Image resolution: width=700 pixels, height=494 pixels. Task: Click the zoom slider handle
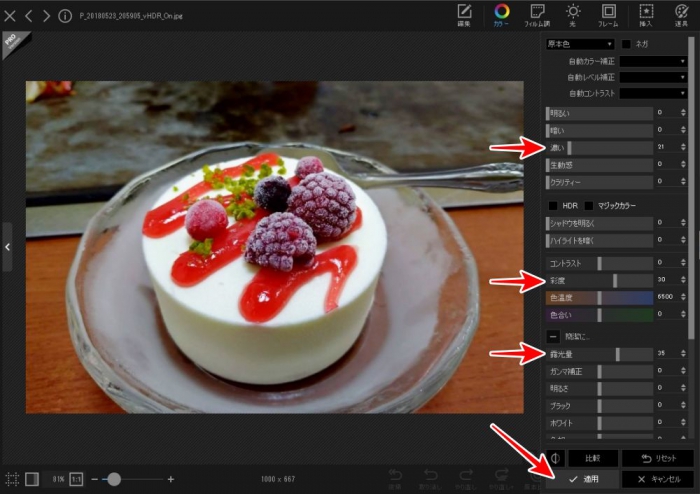point(114,479)
